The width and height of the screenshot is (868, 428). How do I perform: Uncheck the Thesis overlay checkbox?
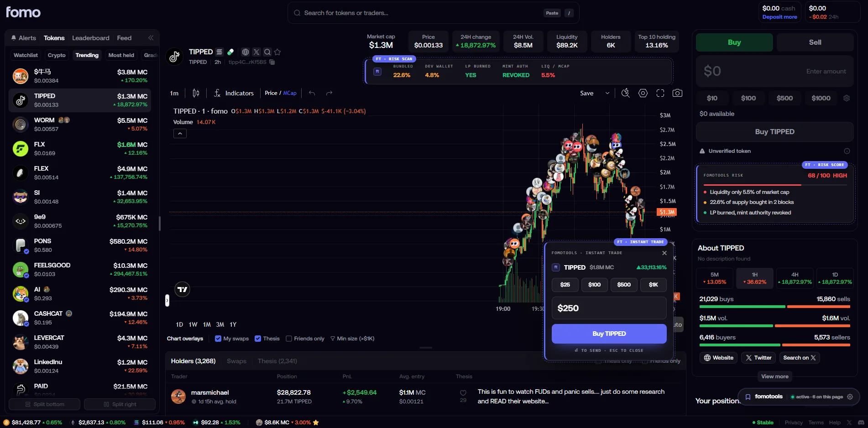click(258, 339)
